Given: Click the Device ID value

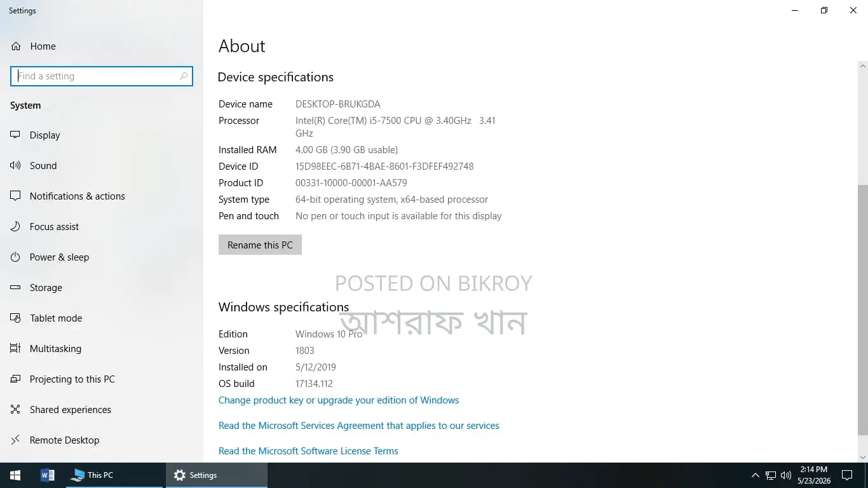Looking at the screenshot, I should coord(384,166).
